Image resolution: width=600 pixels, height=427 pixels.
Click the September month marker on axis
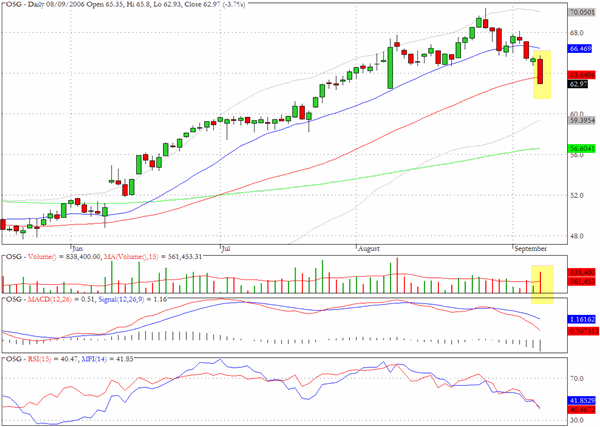(x=530, y=249)
